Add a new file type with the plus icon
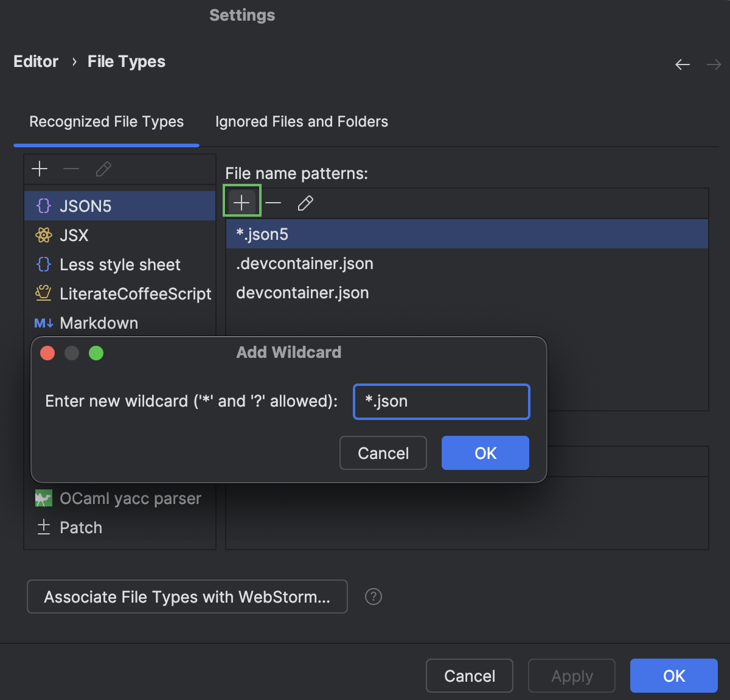Image resolution: width=730 pixels, height=700 pixels. tap(40, 169)
